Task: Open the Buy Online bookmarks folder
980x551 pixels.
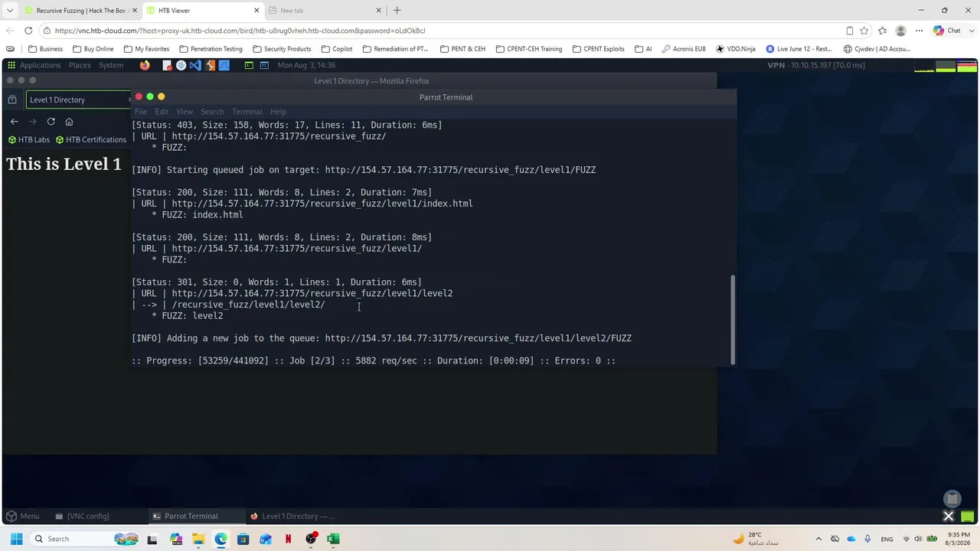Action: pos(93,49)
